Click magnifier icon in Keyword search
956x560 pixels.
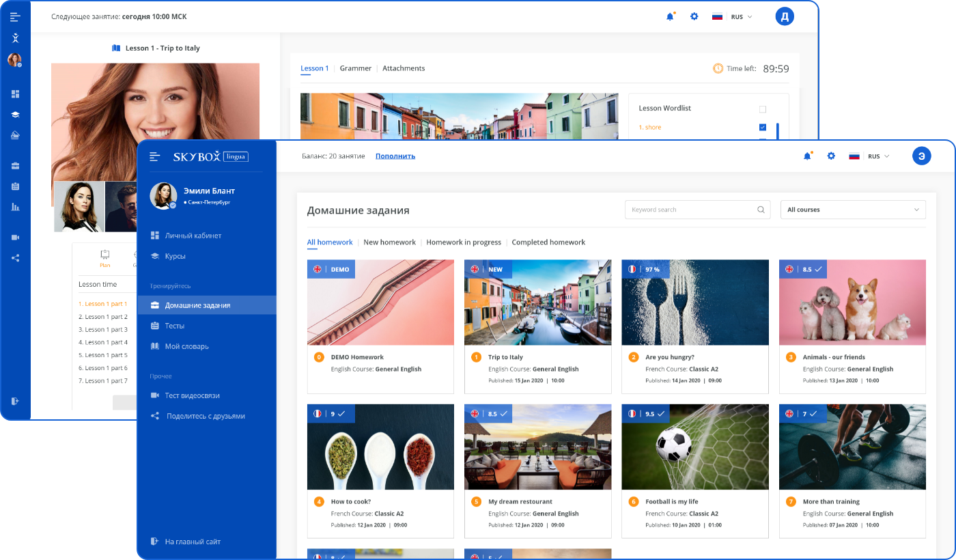(x=761, y=210)
